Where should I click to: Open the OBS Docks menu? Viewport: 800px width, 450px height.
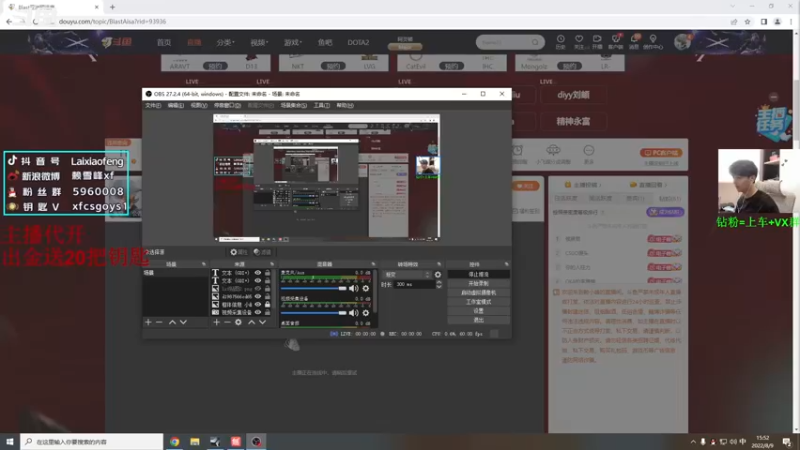tap(227, 106)
